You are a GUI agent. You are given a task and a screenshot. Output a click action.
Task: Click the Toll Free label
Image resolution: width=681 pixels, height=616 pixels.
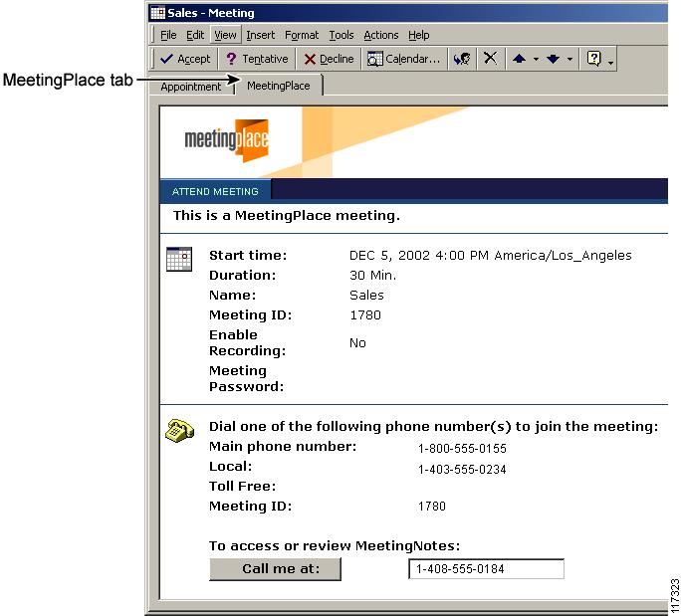(x=242, y=487)
